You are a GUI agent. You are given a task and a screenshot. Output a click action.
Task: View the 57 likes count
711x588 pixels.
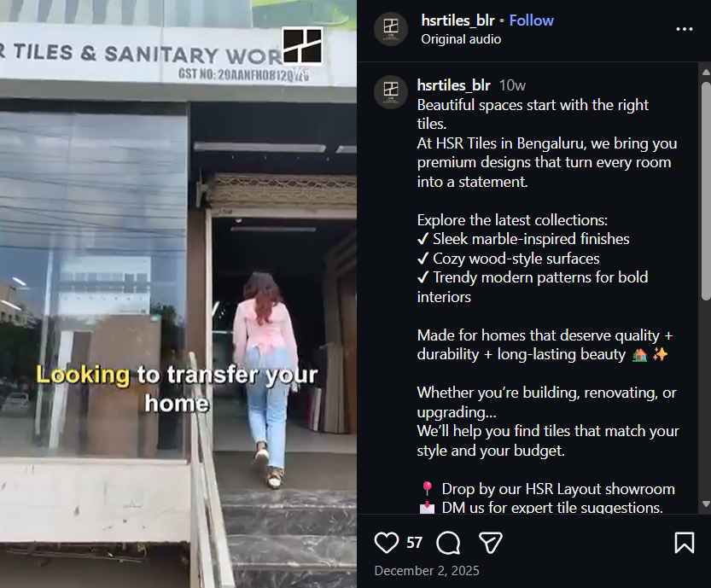(x=415, y=543)
